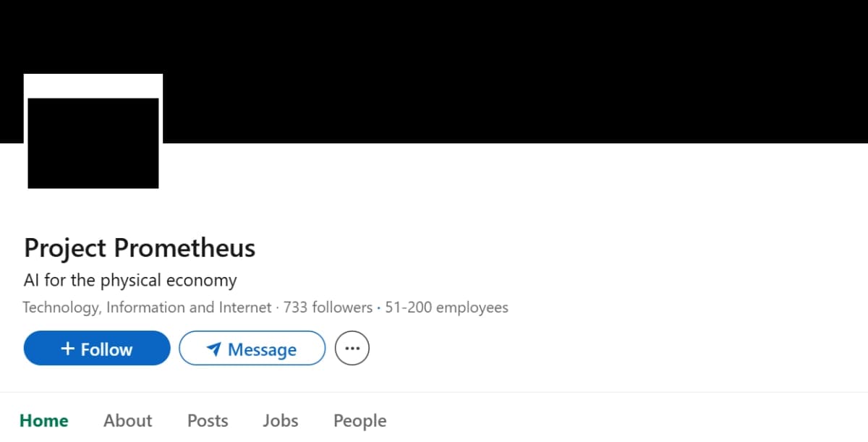Screen dimensions: 868x442
Task: Follow the Project Prometheus page
Action: [x=97, y=349]
